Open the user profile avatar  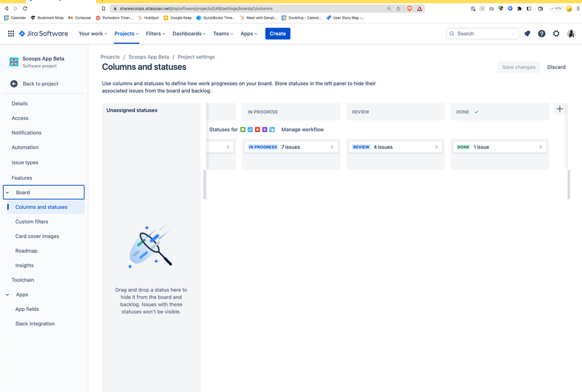tap(572, 34)
